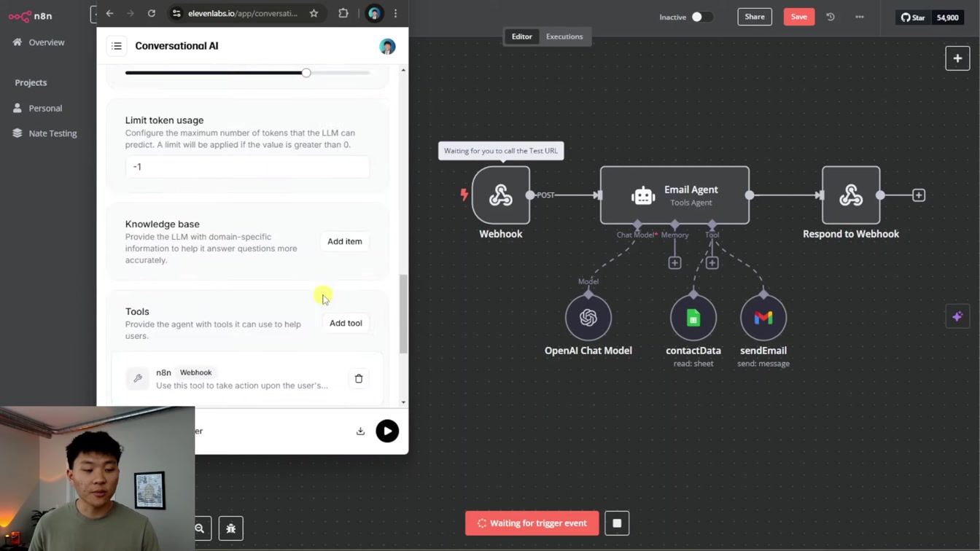Open the n8n Webhook tool entry
The width and height of the screenshot is (980, 551).
(247, 378)
